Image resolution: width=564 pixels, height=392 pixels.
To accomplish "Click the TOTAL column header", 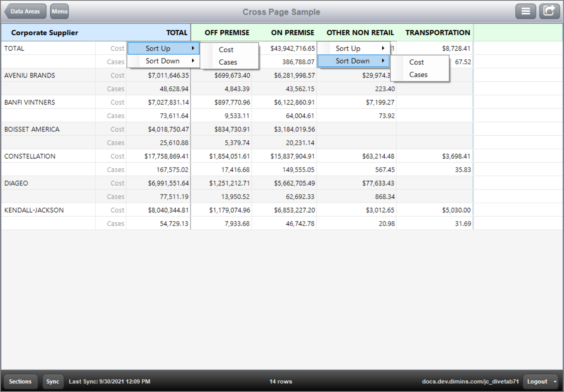I will (177, 33).
